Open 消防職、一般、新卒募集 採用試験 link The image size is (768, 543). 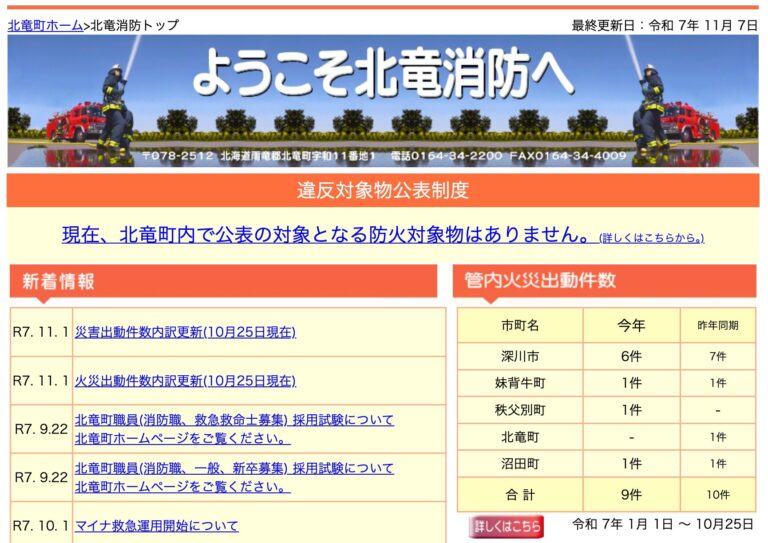[234, 468]
